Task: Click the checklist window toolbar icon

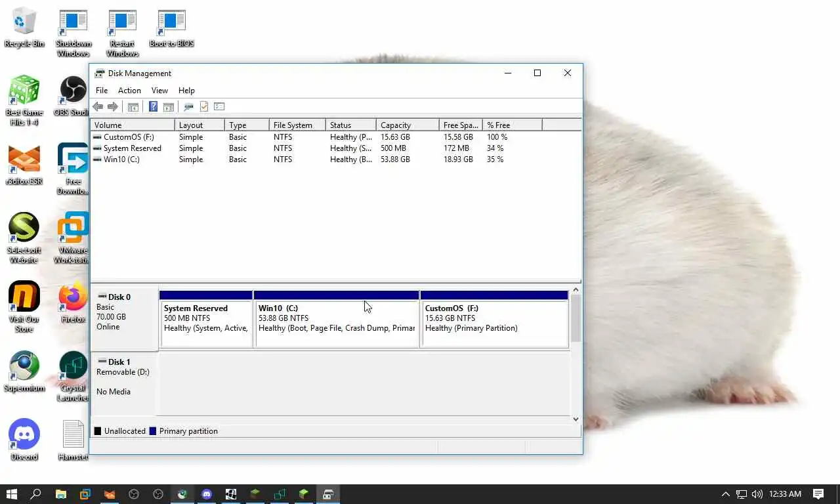Action: (x=219, y=106)
